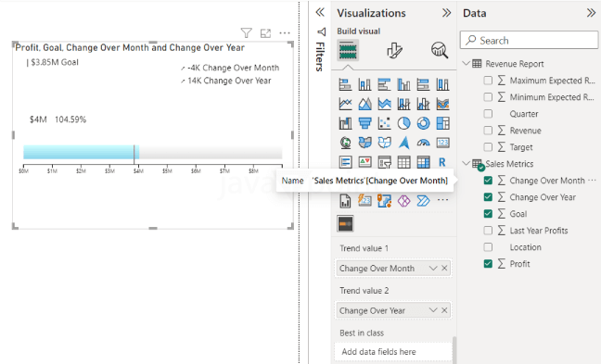
Task: Select the Power Apps visual
Action: click(x=403, y=201)
